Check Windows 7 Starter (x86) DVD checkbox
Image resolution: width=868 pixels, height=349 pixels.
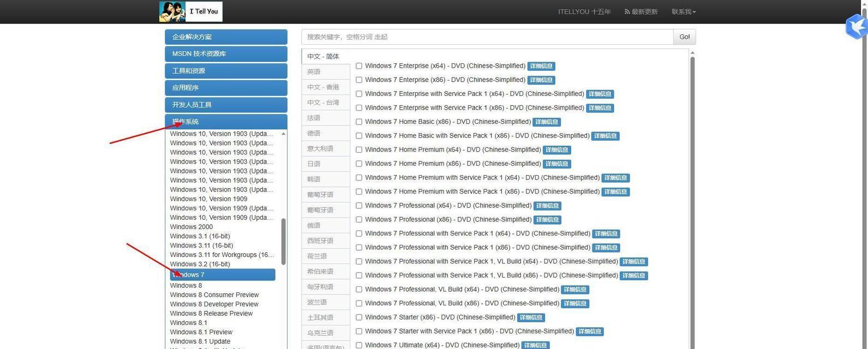359,317
